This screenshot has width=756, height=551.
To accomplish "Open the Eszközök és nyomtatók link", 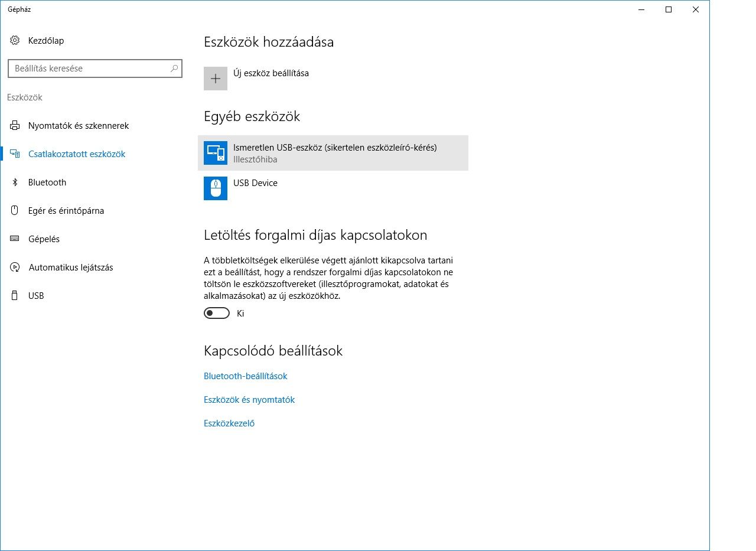I will click(249, 400).
